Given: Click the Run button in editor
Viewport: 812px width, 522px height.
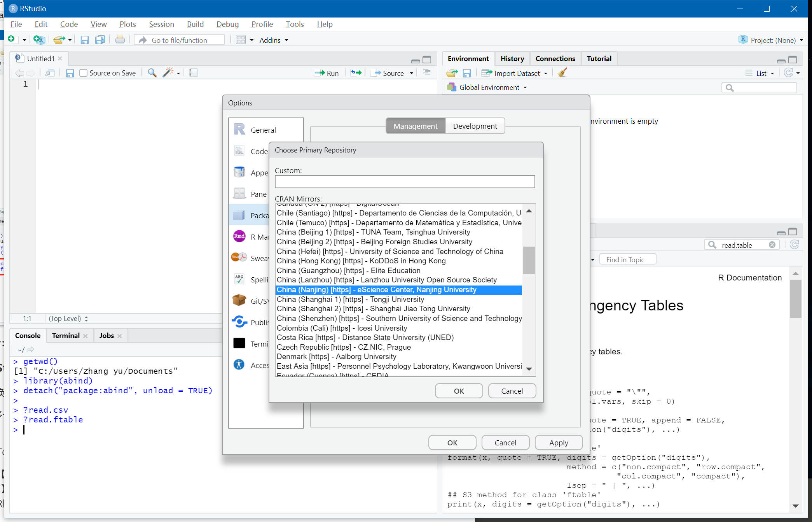Looking at the screenshot, I should point(327,73).
